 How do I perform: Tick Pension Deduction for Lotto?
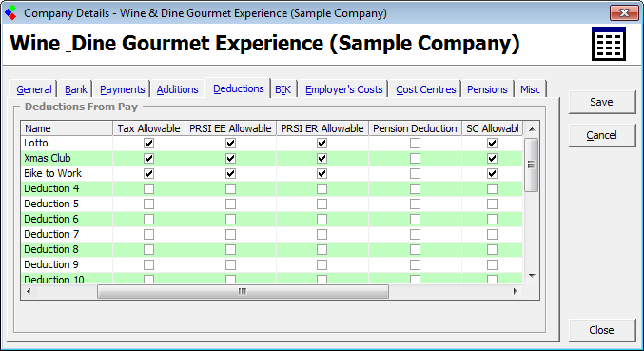[416, 143]
